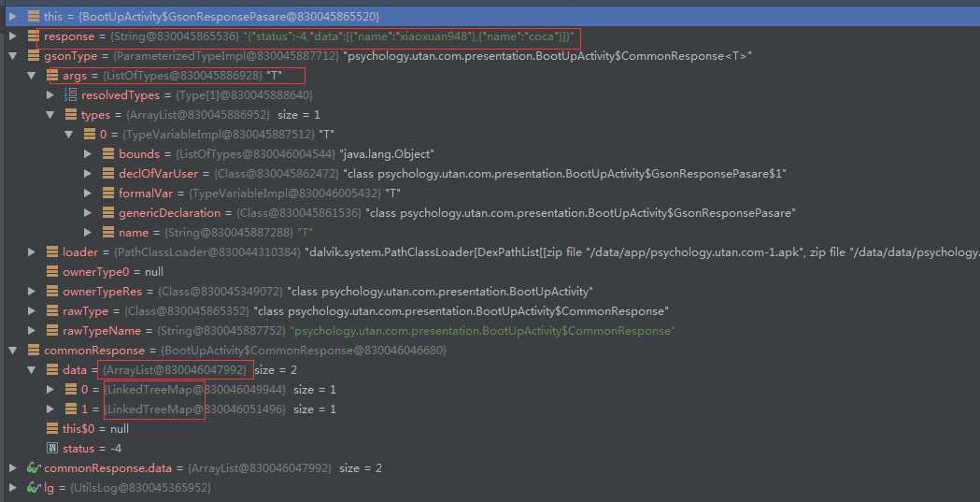Click the field icon beside 'response'
The width and height of the screenshot is (980, 502).
[34, 36]
